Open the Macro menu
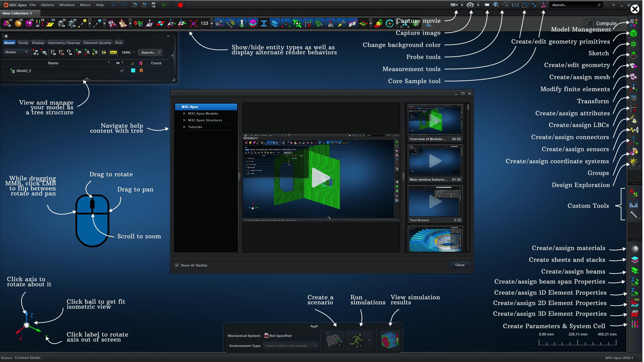 85,5
